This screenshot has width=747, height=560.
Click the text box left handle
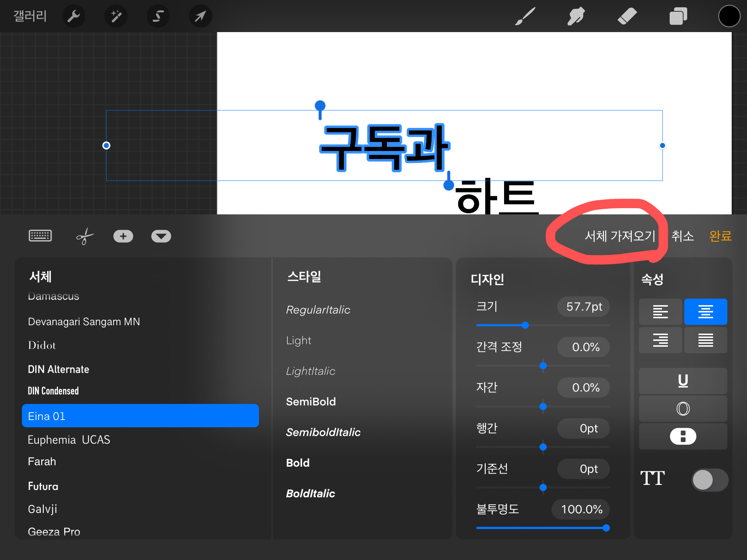tap(106, 145)
